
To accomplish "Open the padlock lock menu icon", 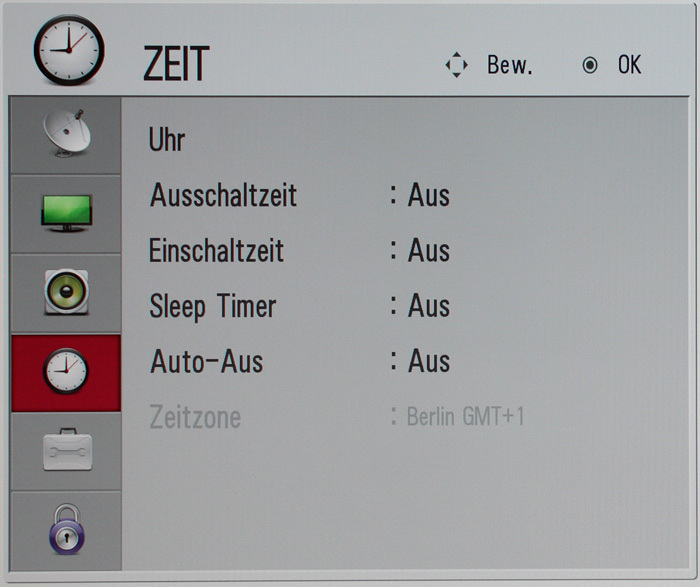I will click(66, 530).
